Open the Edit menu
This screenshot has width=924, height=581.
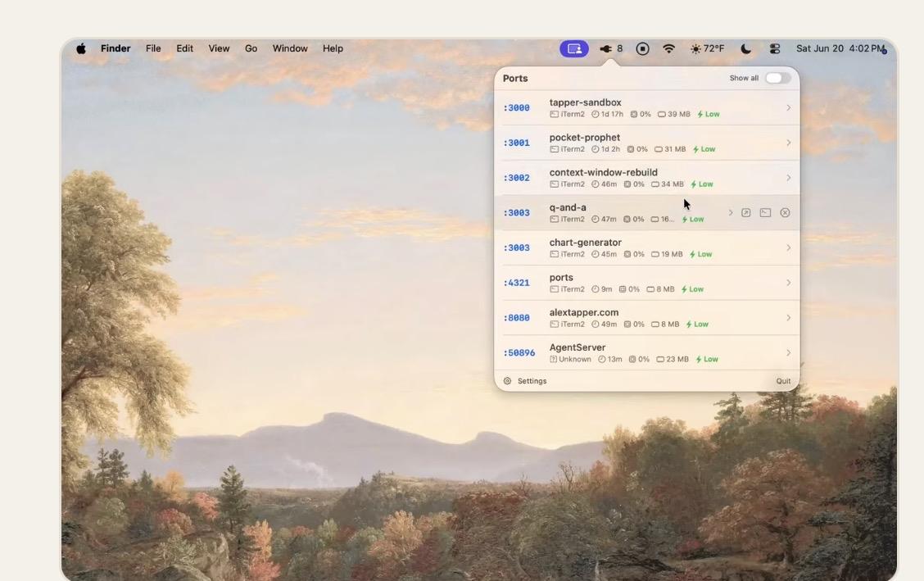click(x=184, y=48)
